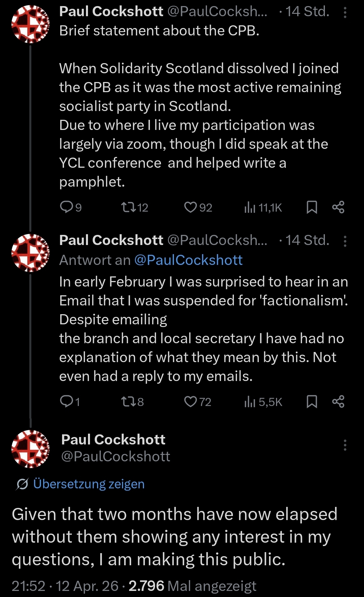This screenshot has width=364, height=597.
Task: Share the second tweet in the thread
Action: 338,401
